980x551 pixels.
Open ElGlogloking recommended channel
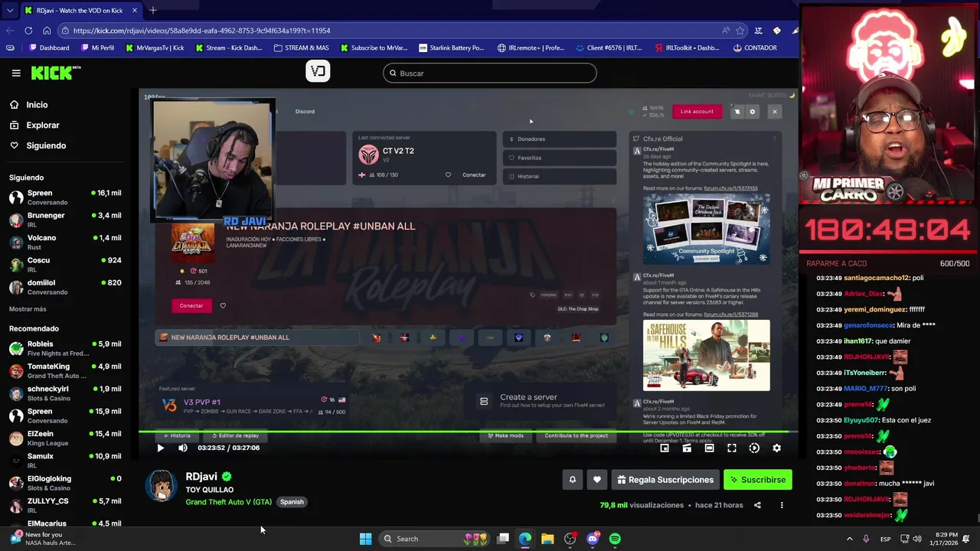click(x=65, y=483)
